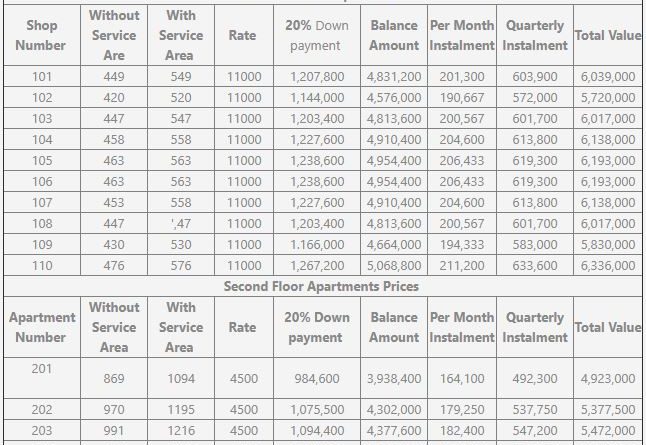This screenshot has width=646, height=445.
Task: Select shop number 105 cell
Action: pyautogui.click(x=41, y=161)
